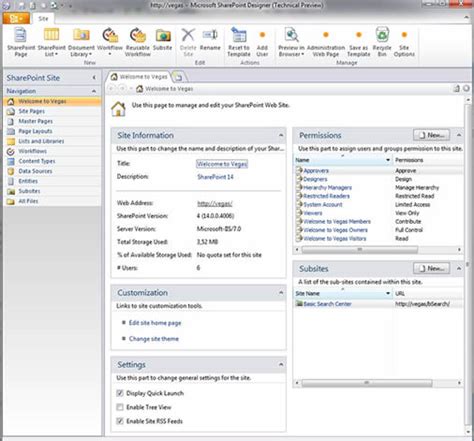
Task: Collapse the Subsites section
Action: tap(459, 268)
